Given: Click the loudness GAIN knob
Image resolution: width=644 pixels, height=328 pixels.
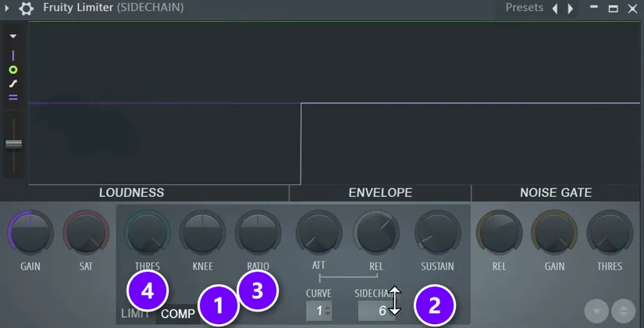Looking at the screenshot, I should click(30, 233).
